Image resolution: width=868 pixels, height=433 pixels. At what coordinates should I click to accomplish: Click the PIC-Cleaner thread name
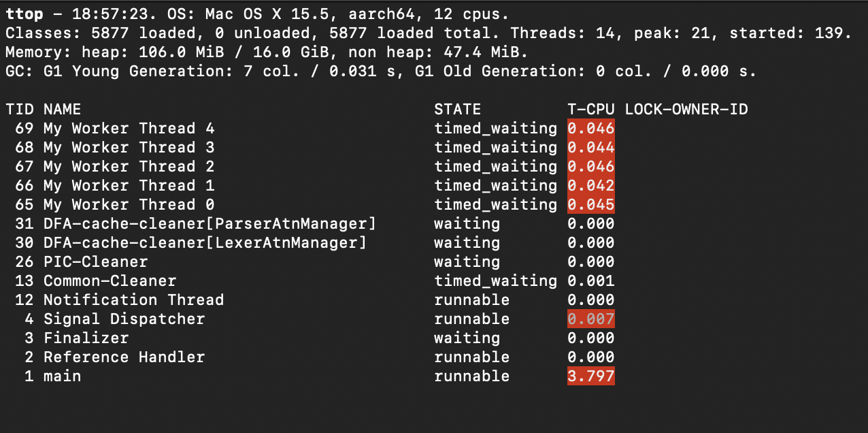click(x=95, y=262)
